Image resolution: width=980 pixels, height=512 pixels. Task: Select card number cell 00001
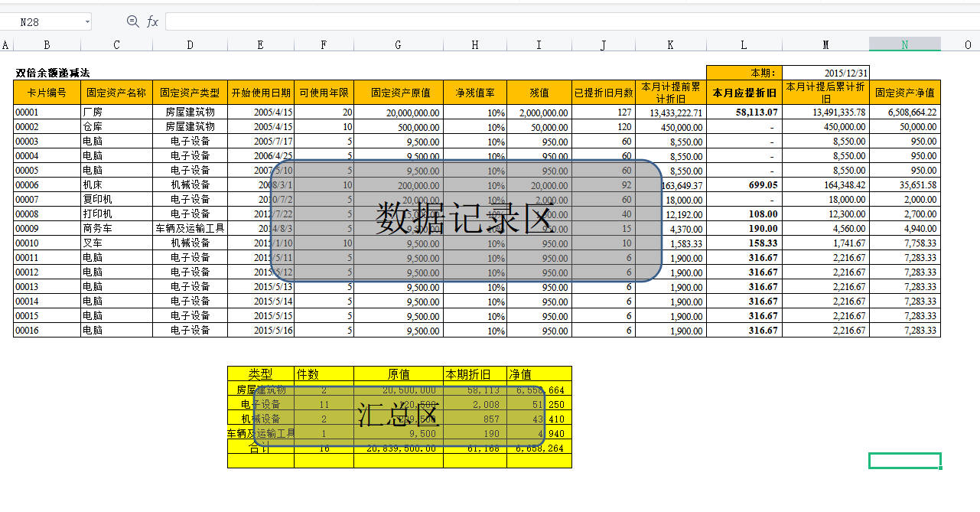coord(47,113)
